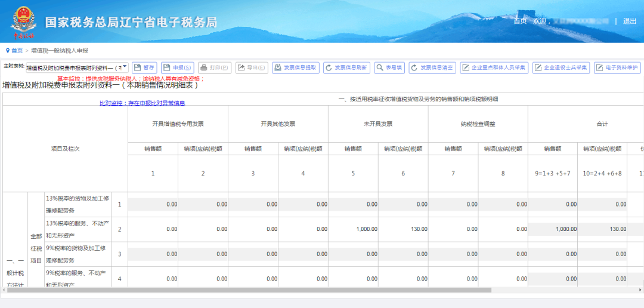Image resolution: width=644 pixels, height=308 pixels.
Task: Click the 合计 column header
Action: point(602,124)
